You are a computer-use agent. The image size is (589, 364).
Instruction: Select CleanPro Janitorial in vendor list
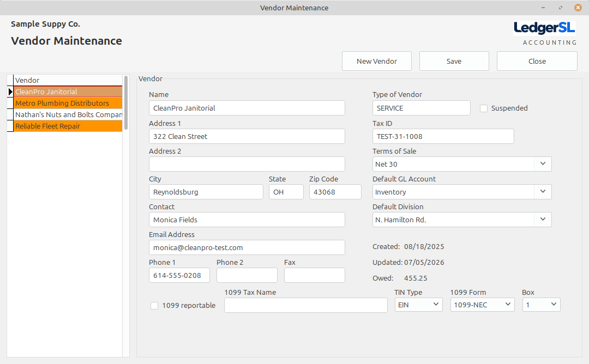click(68, 92)
